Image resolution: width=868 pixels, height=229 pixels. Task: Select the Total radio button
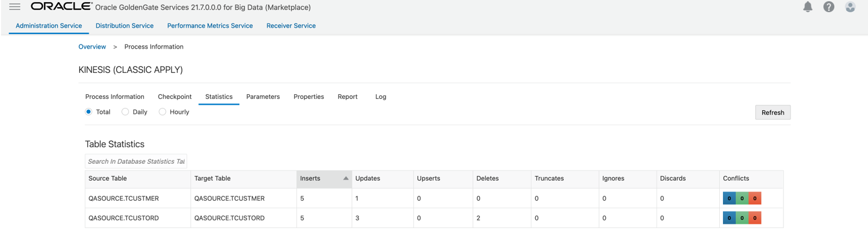click(x=89, y=112)
